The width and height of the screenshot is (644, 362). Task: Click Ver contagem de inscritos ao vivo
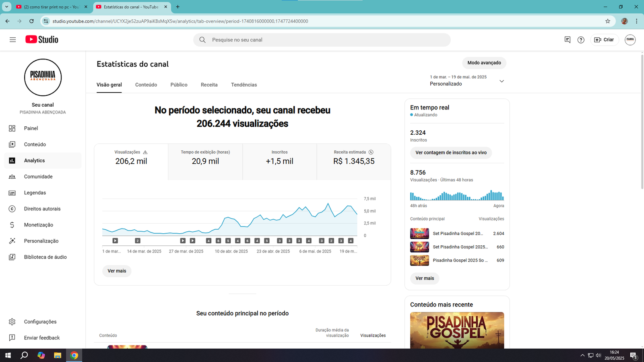[x=451, y=153]
